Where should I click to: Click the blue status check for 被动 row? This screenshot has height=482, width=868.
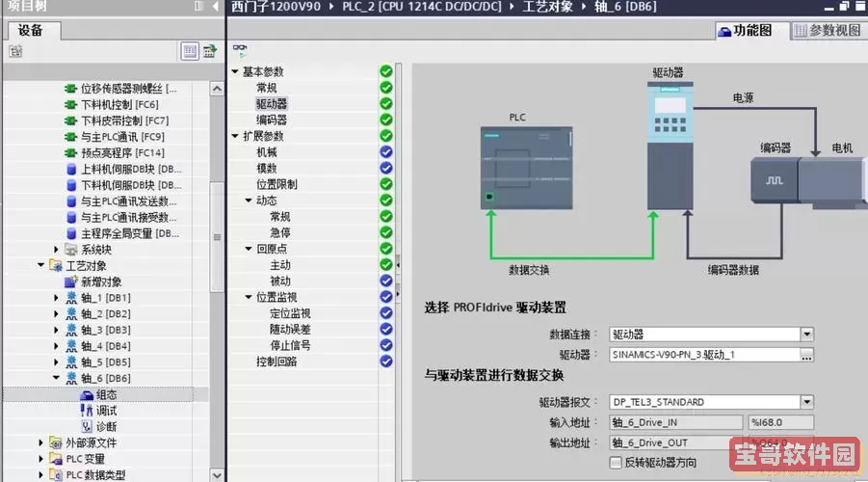coord(386,281)
